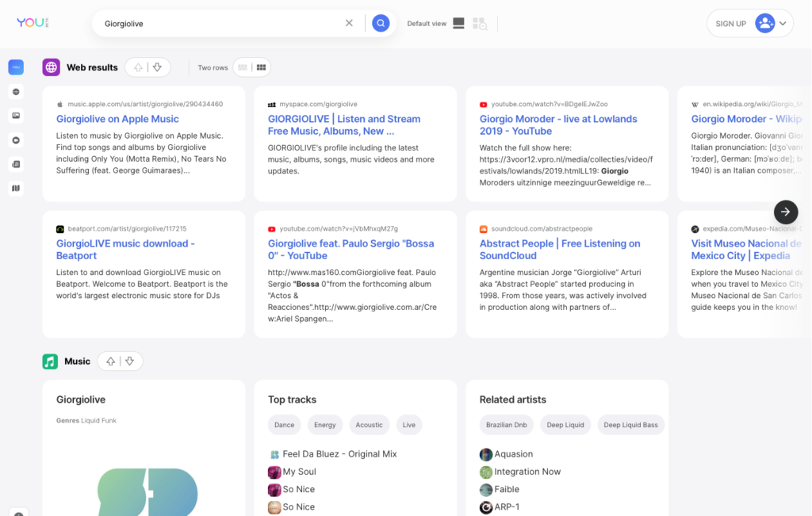This screenshot has width=812, height=516.
Task: Upvote the Music section
Action: click(111, 361)
